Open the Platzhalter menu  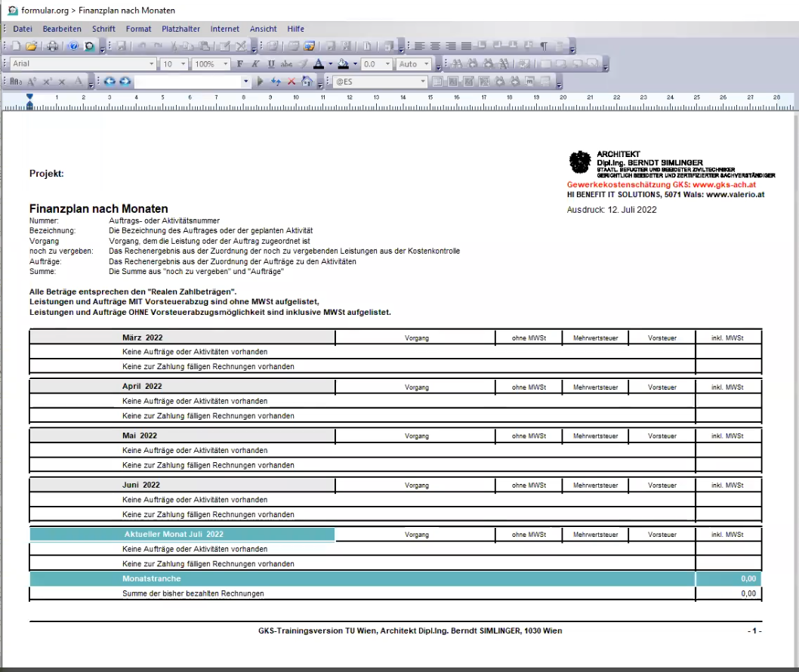(181, 29)
